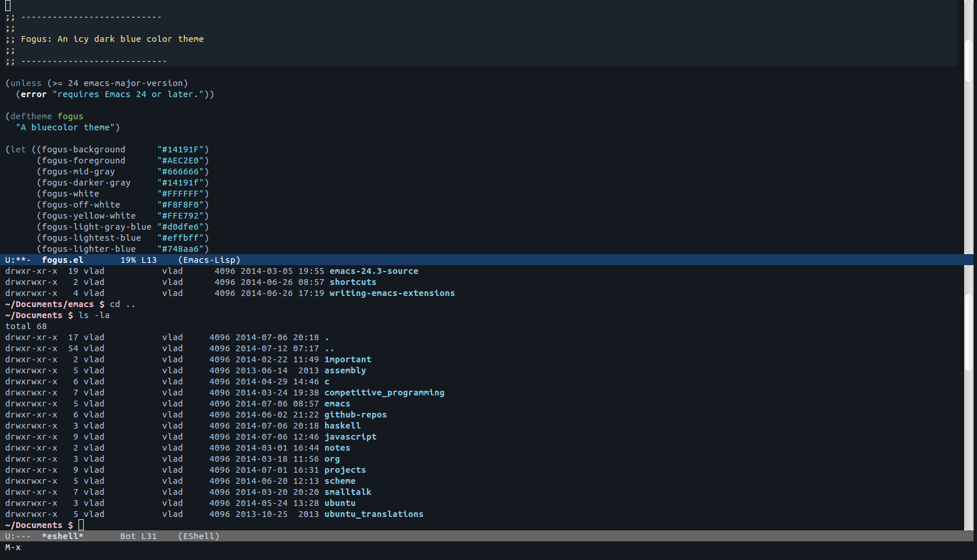Click the "requires Emacs 24 or later." string
This screenshot has height=560, width=977.
pos(128,94)
